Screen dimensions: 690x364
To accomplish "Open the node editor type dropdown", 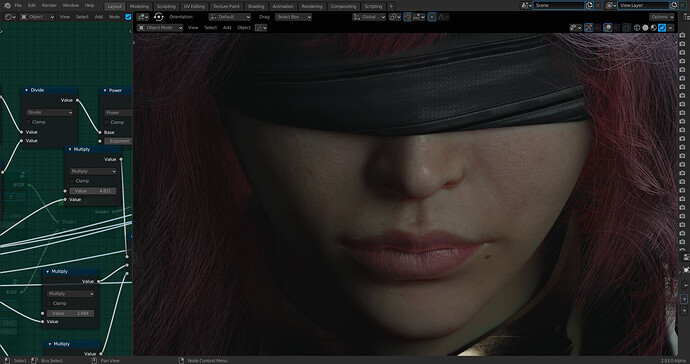I will pos(10,17).
